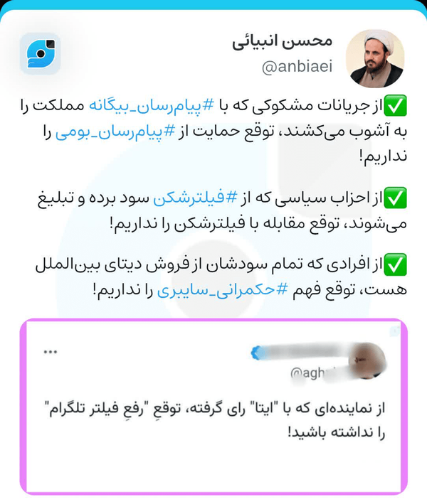The height and width of the screenshot is (504, 427).
Task: Open hashtag #فیلترشکن
Action: (x=195, y=198)
